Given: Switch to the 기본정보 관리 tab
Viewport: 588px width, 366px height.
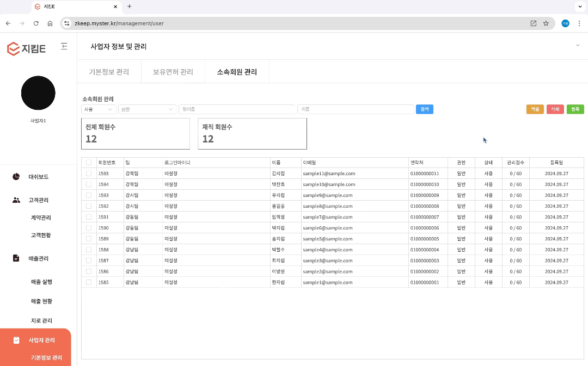Looking at the screenshot, I should [109, 72].
